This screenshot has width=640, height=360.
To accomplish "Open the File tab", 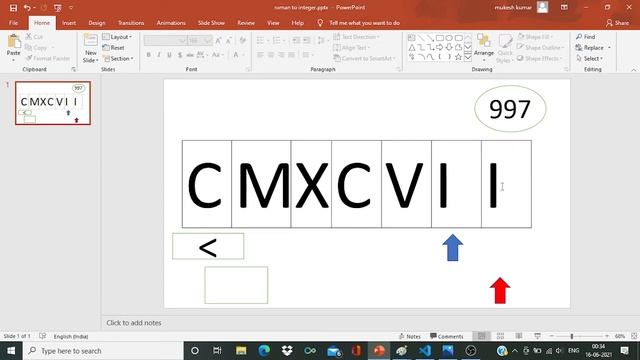I will point(13,23).
